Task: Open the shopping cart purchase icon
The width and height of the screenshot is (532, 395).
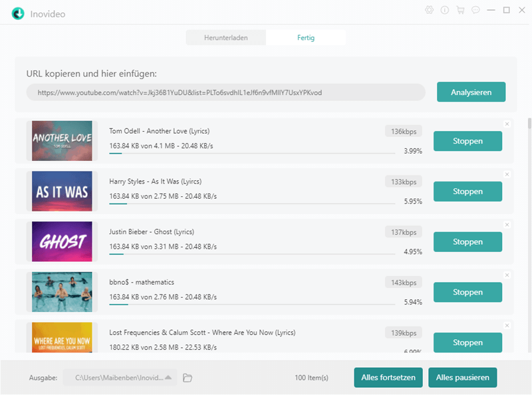Action: pos(460,10)
